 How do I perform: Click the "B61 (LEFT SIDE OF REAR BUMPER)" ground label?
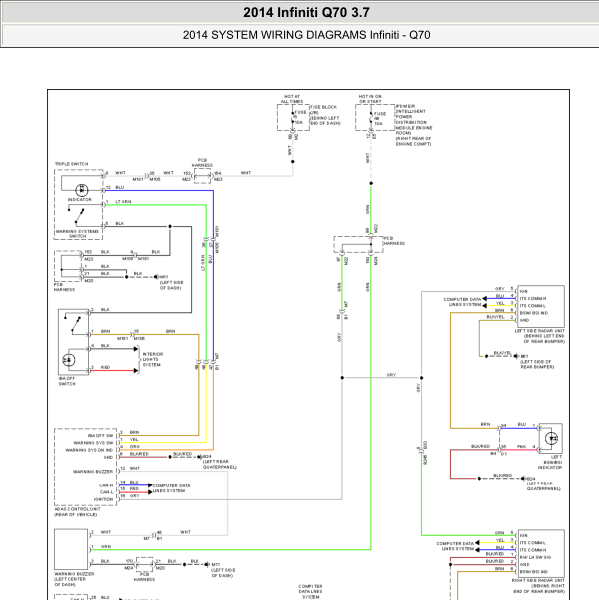[x=537, y=362]
